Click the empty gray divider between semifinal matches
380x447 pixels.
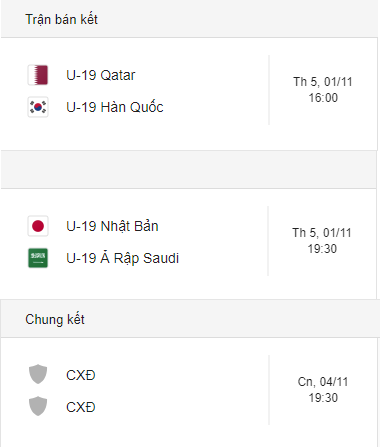[x=189, y=169]
